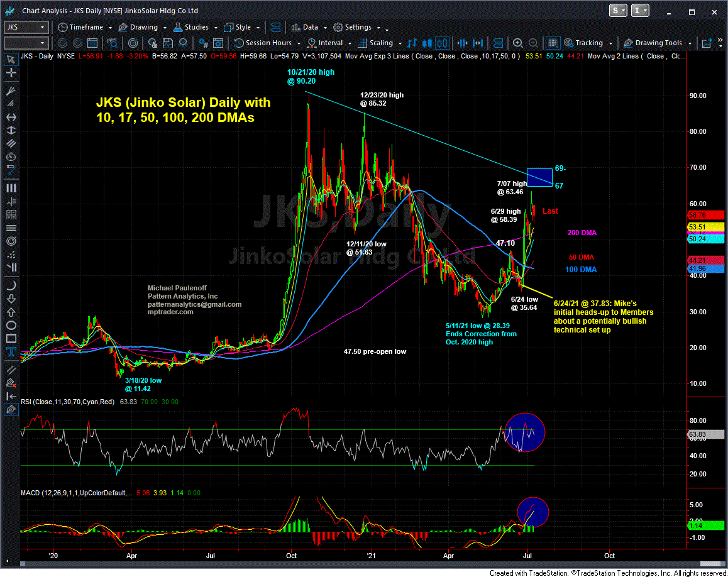
Task: Open the Studies menu
Action: point(195,28)
